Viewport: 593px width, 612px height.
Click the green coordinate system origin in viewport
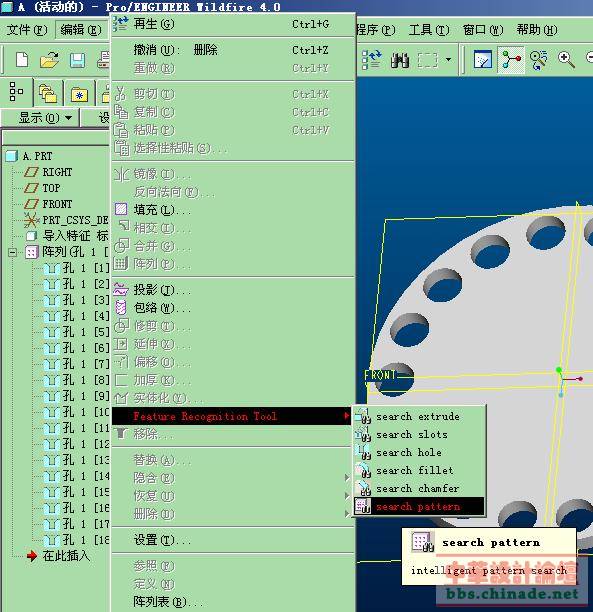pyautogui.click(x=559, y=369)
